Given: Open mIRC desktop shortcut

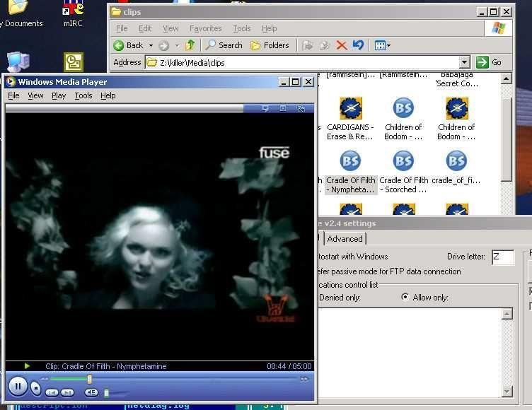Looking at the screenshot, I should click(x=73, y=13).
